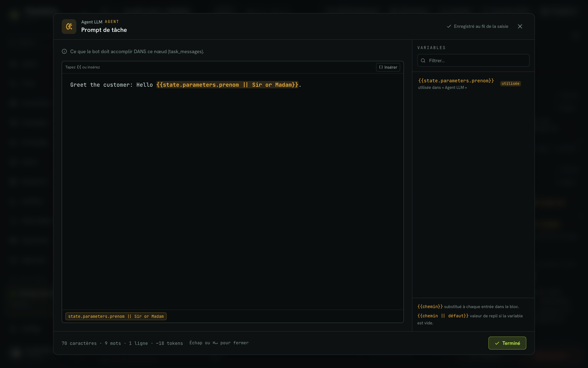Image resolution: width=588 pixels, height=368 pixels.
Task: Click the 'Échap ou ⌘↵ pour fermer' hint
Action: click(x=219, y=343)
